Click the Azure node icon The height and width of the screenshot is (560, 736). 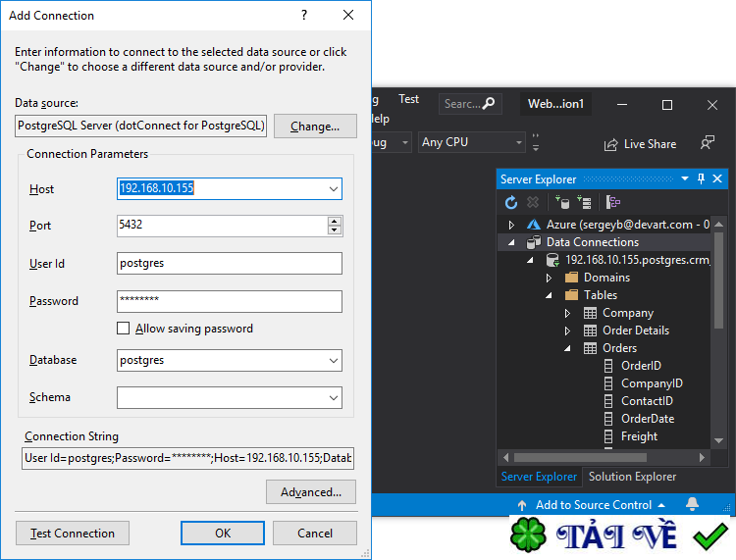point(533,225)
